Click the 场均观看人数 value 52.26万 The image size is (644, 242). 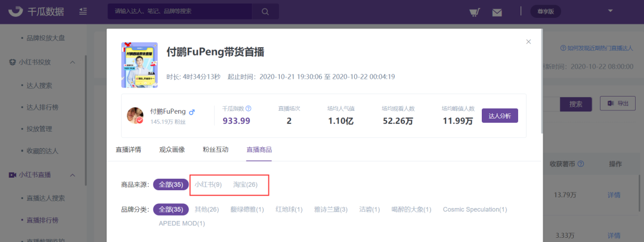[398, 121]
